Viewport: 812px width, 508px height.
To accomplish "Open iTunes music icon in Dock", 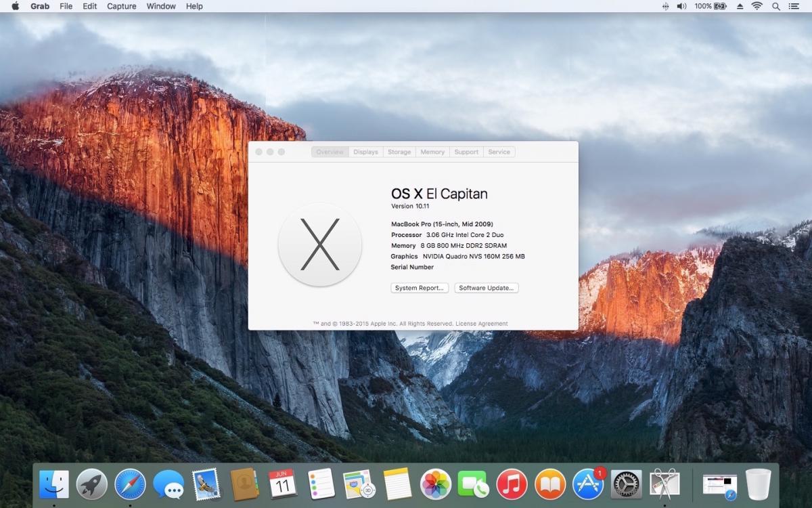I will (x=512, y=484).
